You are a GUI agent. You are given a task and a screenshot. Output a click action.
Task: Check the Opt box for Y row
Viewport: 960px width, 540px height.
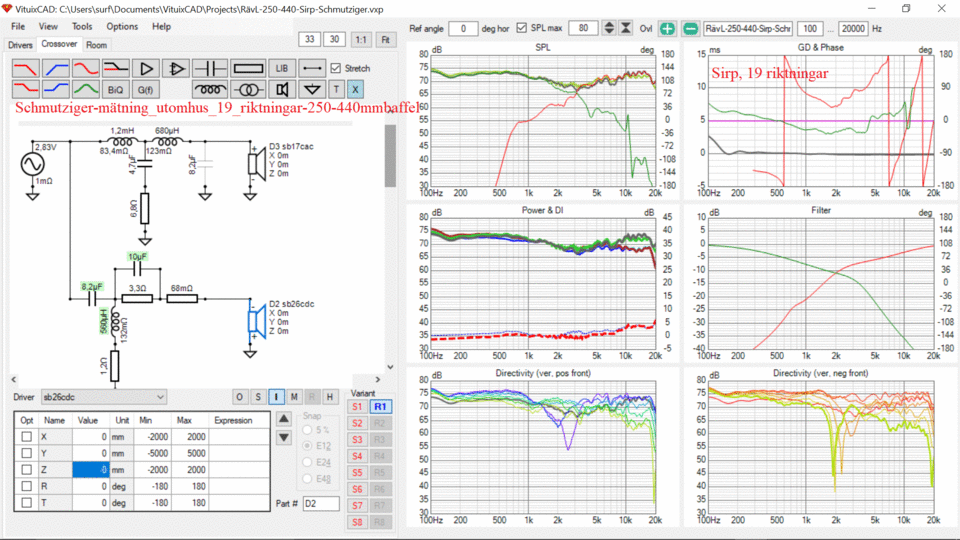pos(26,453)
